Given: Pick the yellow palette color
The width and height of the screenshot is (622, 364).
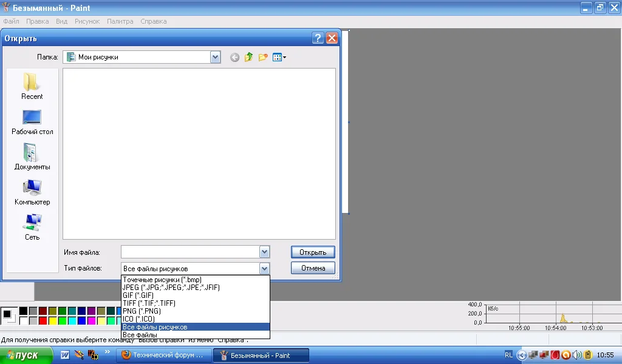Looking at the screenshot, I should click(x=52, y=320).
